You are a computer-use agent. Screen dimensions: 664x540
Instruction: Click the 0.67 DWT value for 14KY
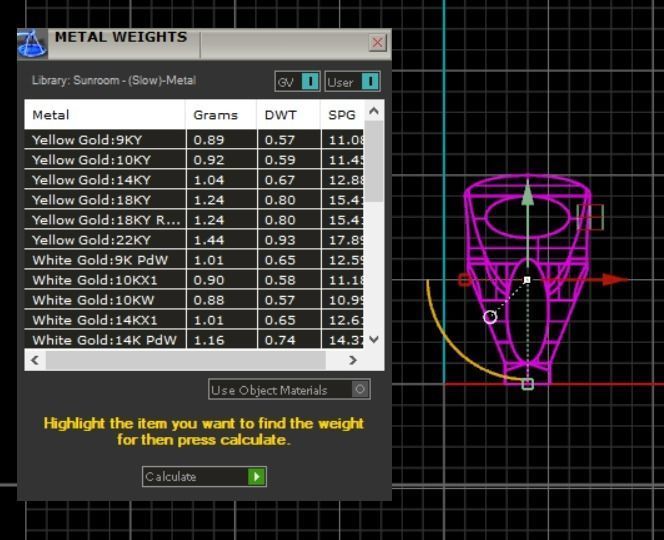pyautogui.click(x=280, y=180)
